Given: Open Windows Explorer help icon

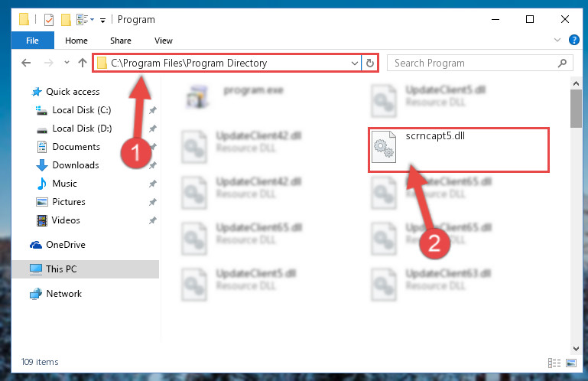Looking at the screenshot, I should 573,40.
